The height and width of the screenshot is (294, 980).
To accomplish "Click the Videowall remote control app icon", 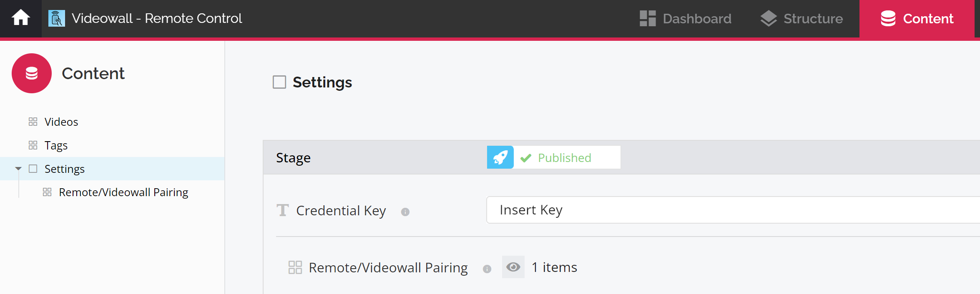I will (57, 18).
